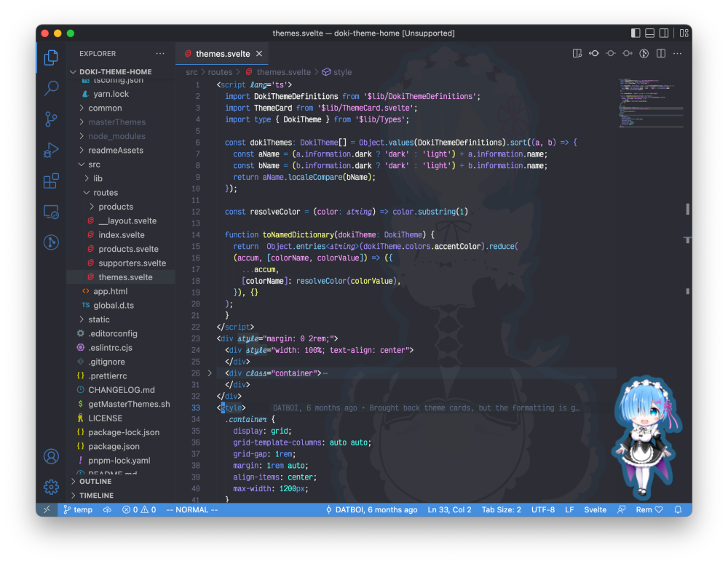Click the editor vertical scrollbar marker
728x564 pixels.
(688, 209)
